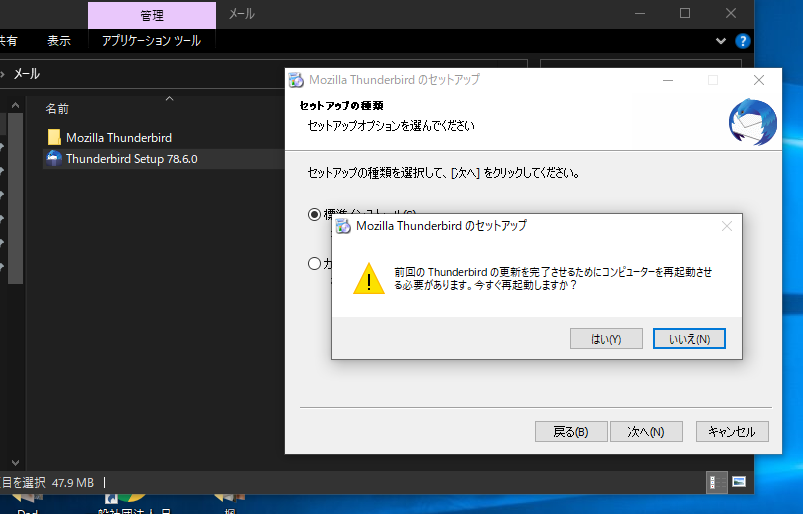The image size is (803, 514).
Task: Click キャンセル in the setup wizard
Action: coord(732,432)
